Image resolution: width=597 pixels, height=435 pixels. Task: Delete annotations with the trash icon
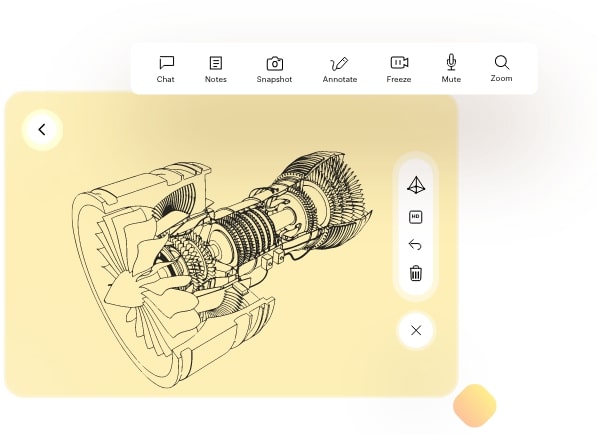pyautogui.click(x=416, y=273)
